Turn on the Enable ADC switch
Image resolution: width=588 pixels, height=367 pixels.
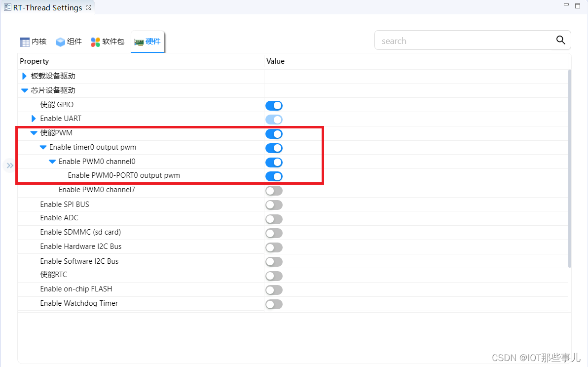274,219
